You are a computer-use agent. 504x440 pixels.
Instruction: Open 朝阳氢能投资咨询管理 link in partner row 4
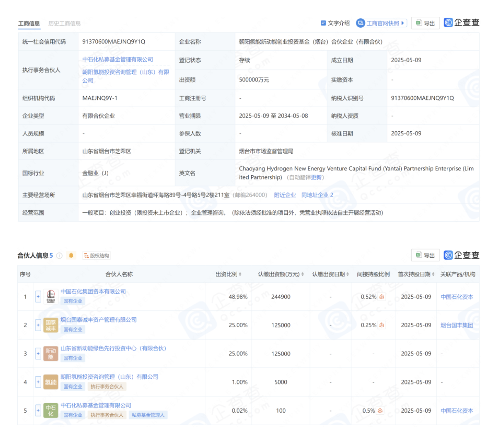pyautogui.click(x=109, y=377)
